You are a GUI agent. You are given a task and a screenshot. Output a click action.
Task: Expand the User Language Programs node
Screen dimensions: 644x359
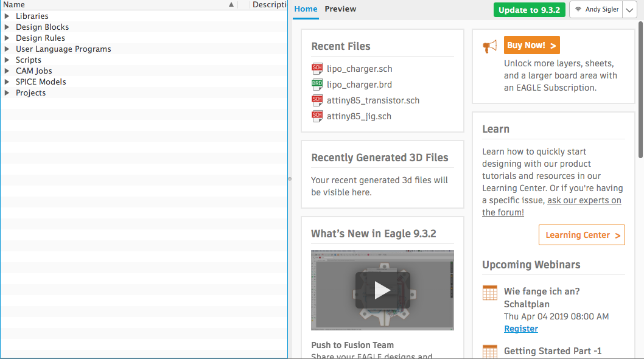7,49
